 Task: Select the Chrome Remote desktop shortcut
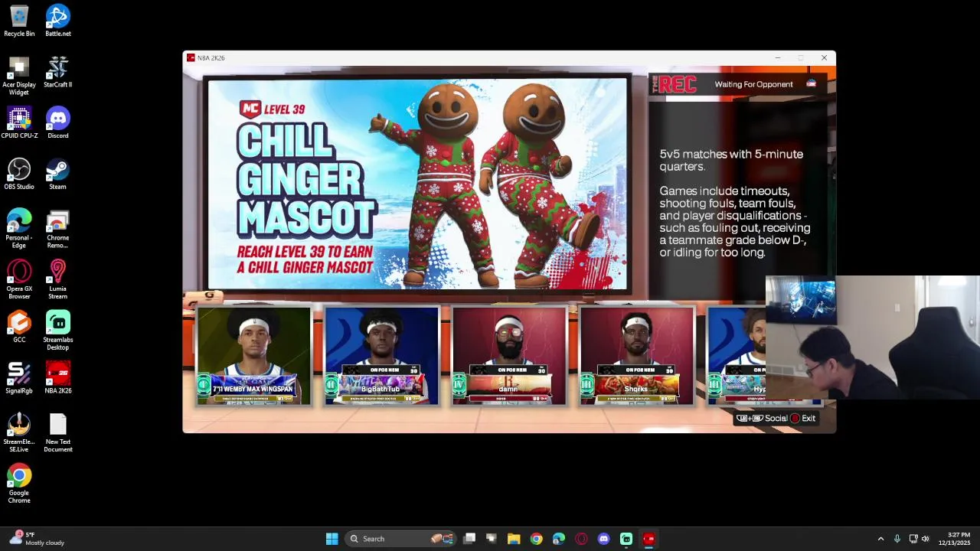[57, 229]
